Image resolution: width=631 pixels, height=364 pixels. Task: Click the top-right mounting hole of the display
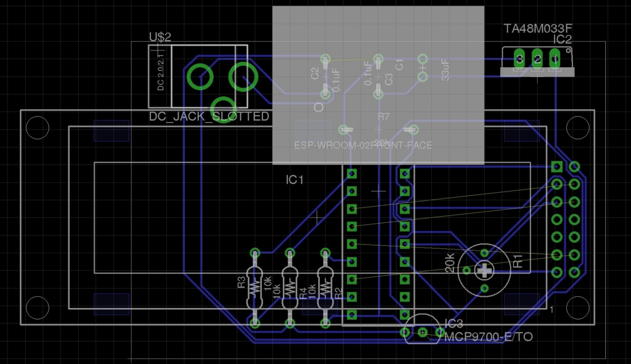coord(577,128)
